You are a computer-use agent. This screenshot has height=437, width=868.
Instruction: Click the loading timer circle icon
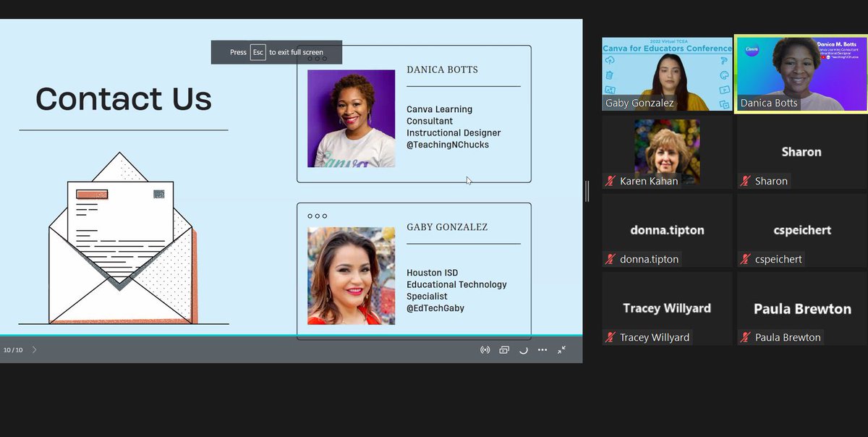pos(524,350)
